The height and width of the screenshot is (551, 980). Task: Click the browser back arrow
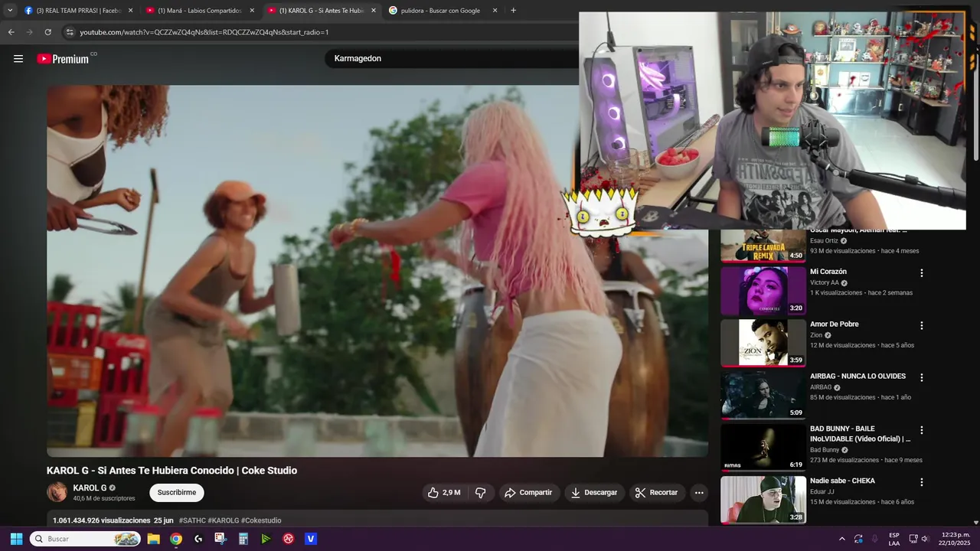[x=11, y=32]
